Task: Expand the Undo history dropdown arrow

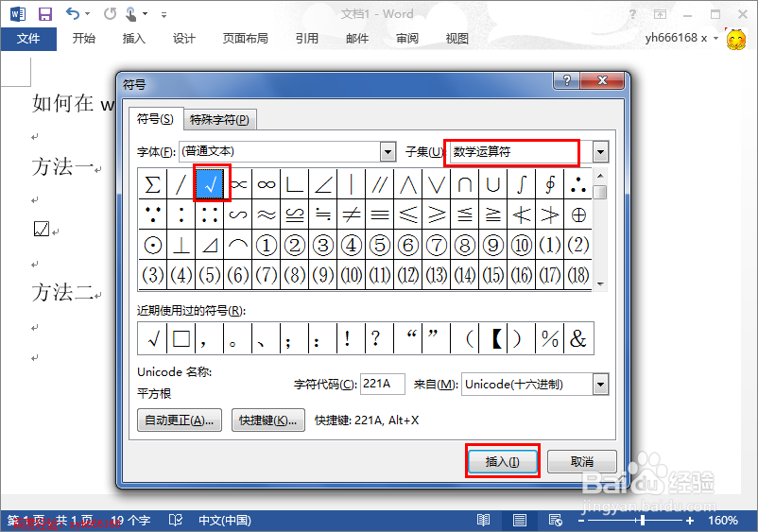Action: [x=88, y=14]
